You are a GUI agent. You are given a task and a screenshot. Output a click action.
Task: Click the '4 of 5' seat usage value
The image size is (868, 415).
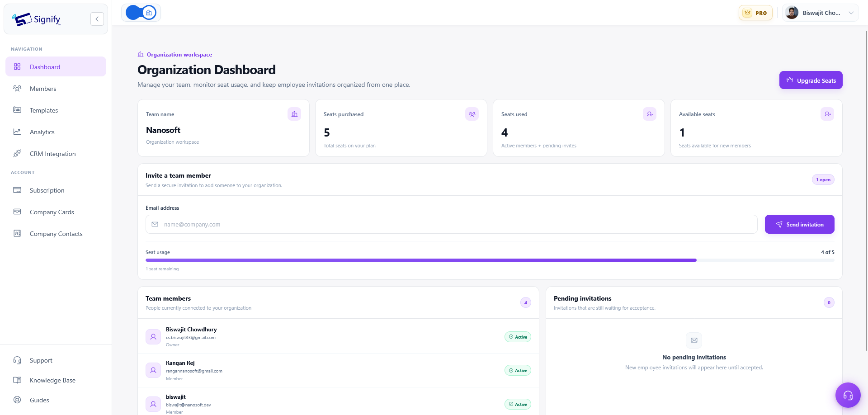click(x=828, y=252)
